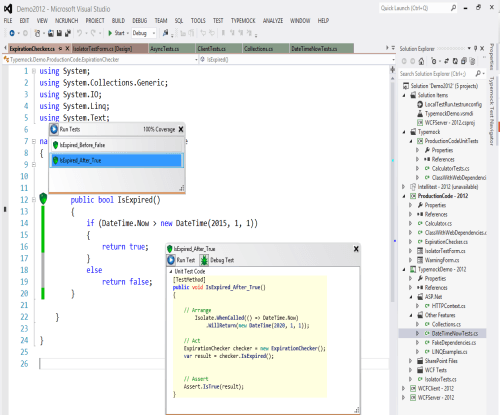
Task: Collapse the namespace region at line 7
Action: click(34, 141)
